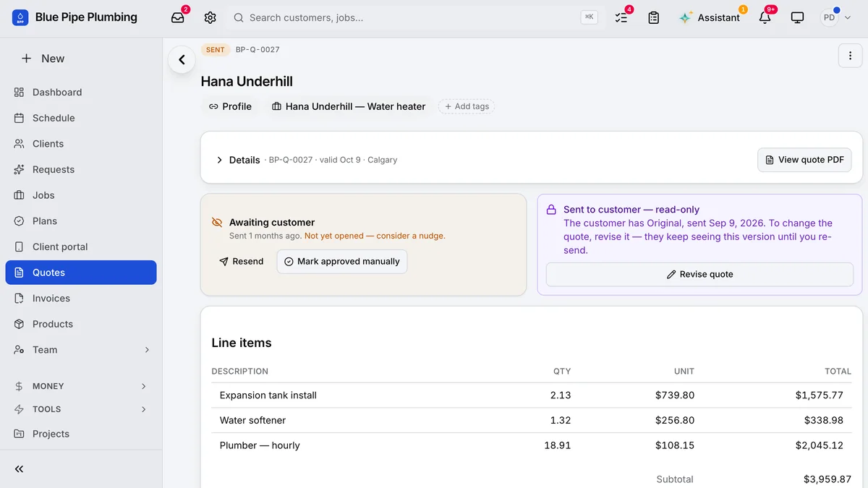Open the task checklist icon
The image size is (868, 488).
621,17
